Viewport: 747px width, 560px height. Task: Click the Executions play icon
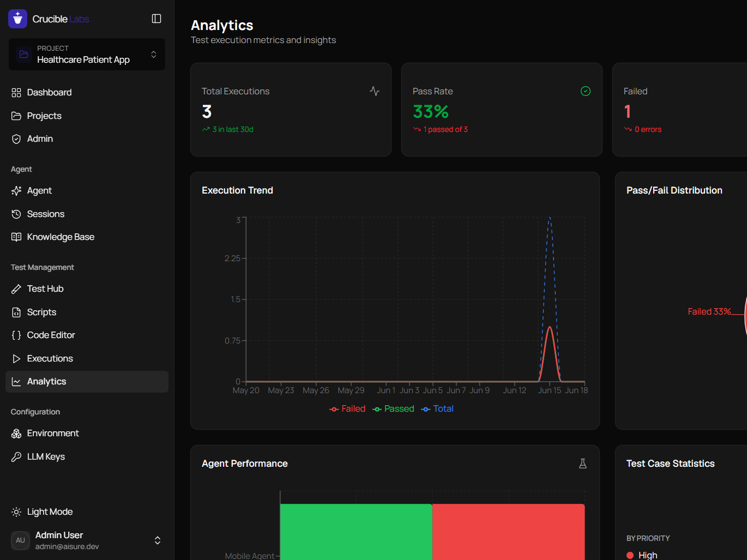[16, 358]
